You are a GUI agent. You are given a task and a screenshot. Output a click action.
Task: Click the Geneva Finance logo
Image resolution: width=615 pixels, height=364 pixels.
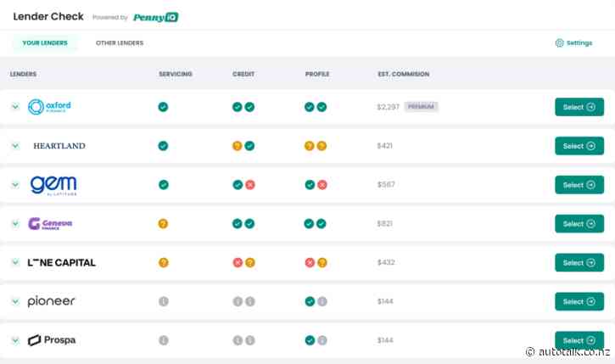tap(50, 224)
